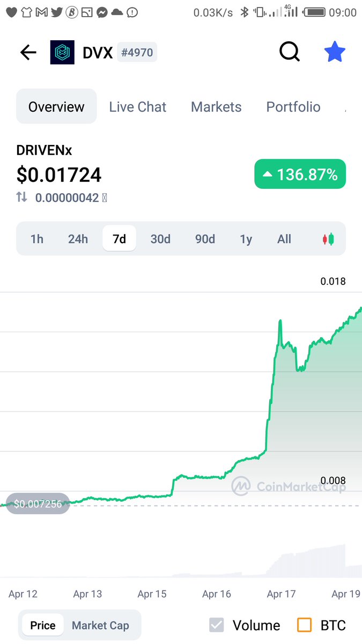Open search with the magnifier icon

(290, 52)
